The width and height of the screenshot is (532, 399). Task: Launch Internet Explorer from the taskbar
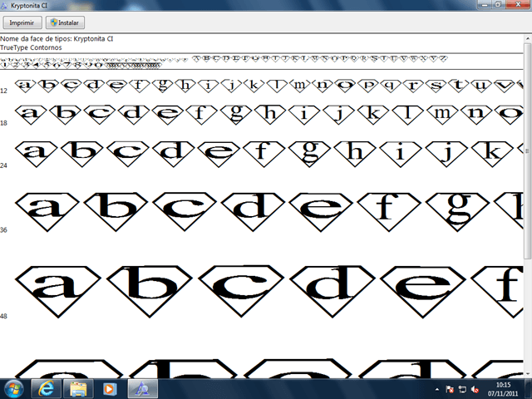click(47, 389)
